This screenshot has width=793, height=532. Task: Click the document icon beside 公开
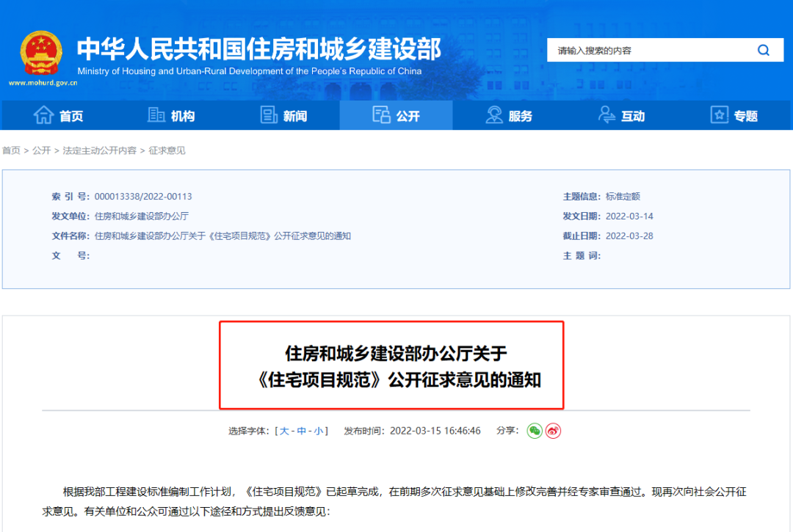pyautogui.click(x=381, y=114)
